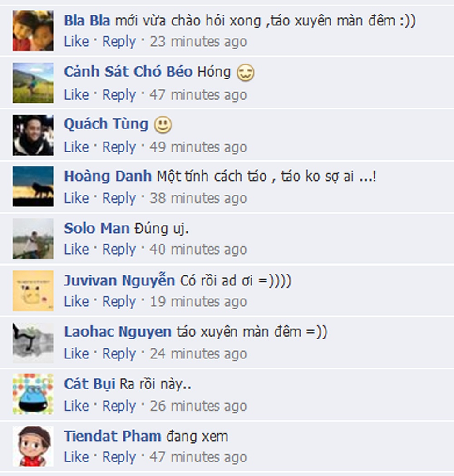Open Bla Bla's profile name link
The image size is (454, 476).
[87, 20]
